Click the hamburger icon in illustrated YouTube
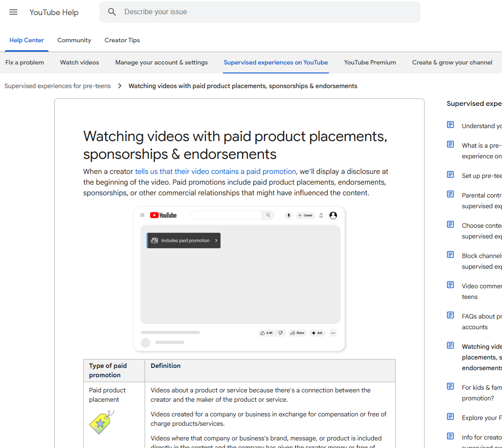 [x=142, y=215]
